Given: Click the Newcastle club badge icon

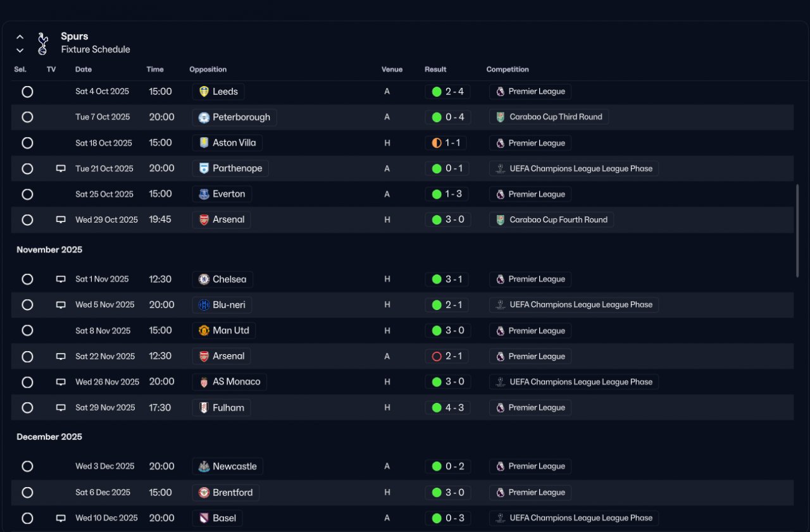Looking at the screenshot, I should (204, 467).
